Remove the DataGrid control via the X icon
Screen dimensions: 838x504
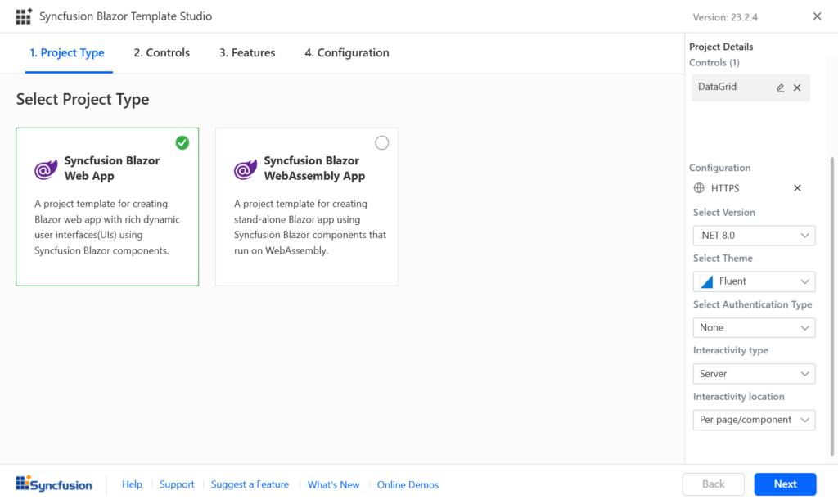tap(797, 88)
